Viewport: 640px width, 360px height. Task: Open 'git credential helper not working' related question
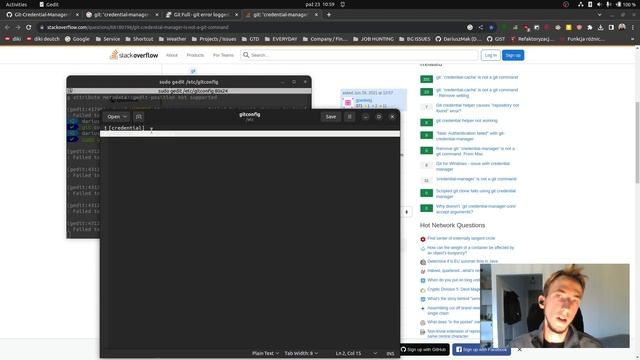(467, 121)
